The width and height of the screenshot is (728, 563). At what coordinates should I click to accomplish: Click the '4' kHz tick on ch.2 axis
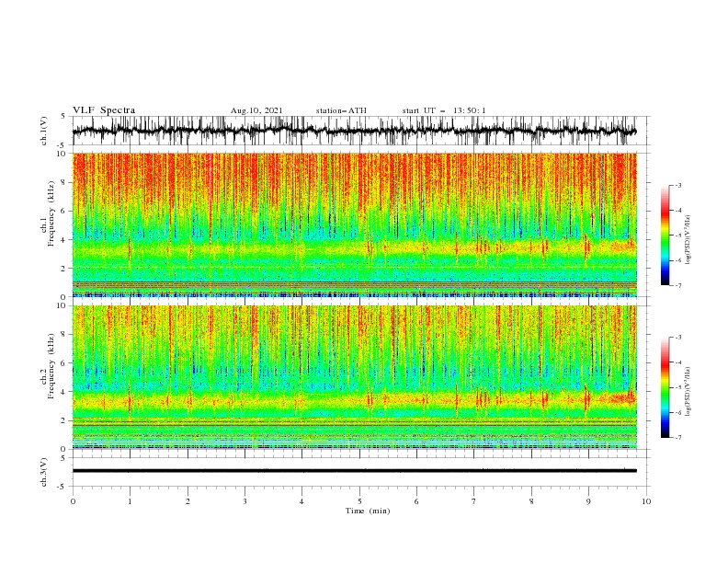(64, 392)
